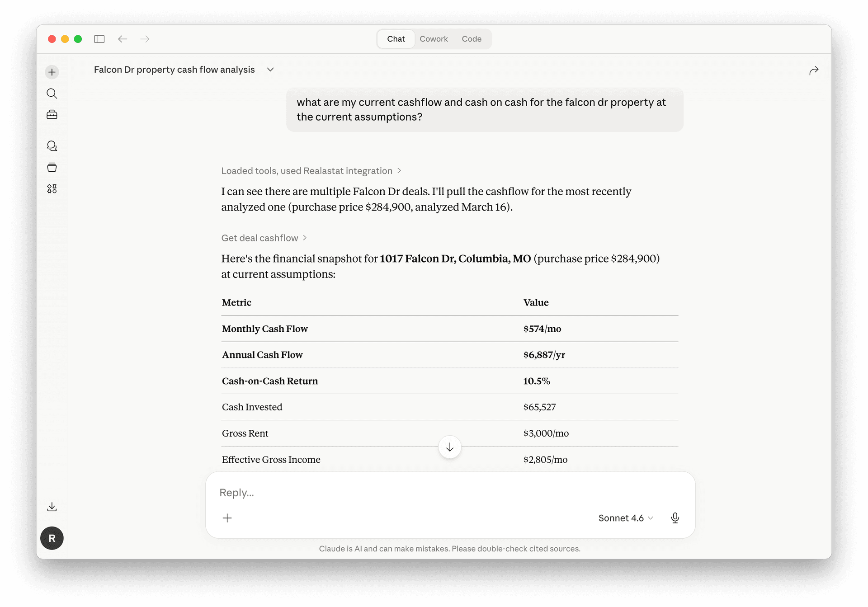Expand the Get deal cashflow step

tap(264, 238)
